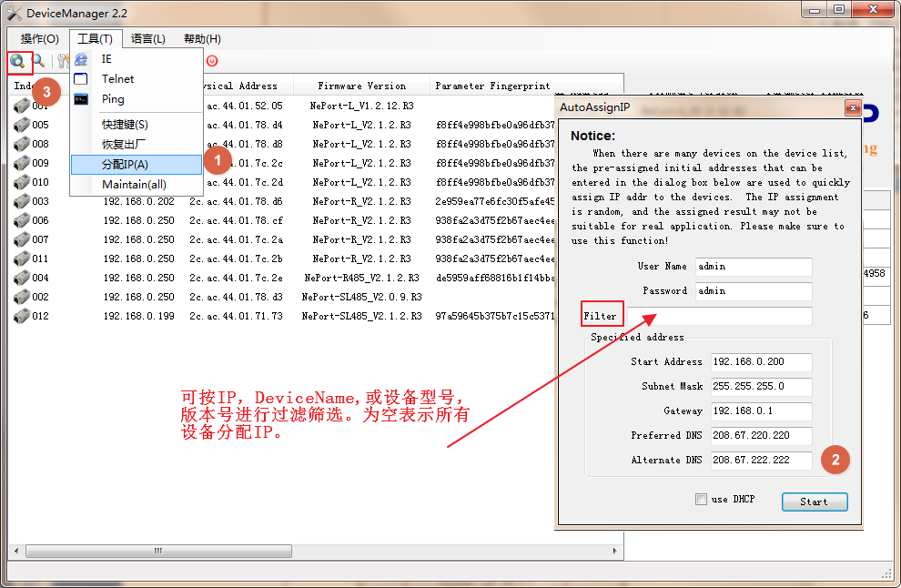Enable the use DHCP checkbox
The image size is (901, 588).
point(701,499)
